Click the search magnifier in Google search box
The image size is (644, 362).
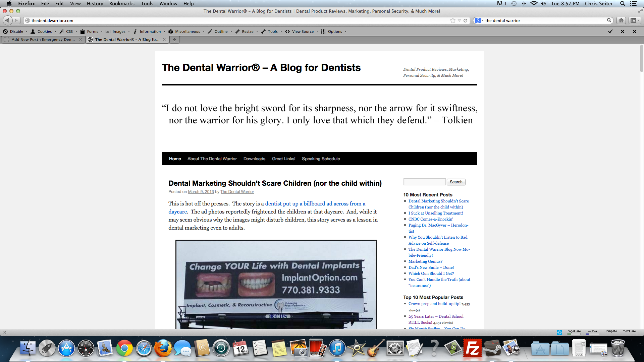tap(609, 20)
